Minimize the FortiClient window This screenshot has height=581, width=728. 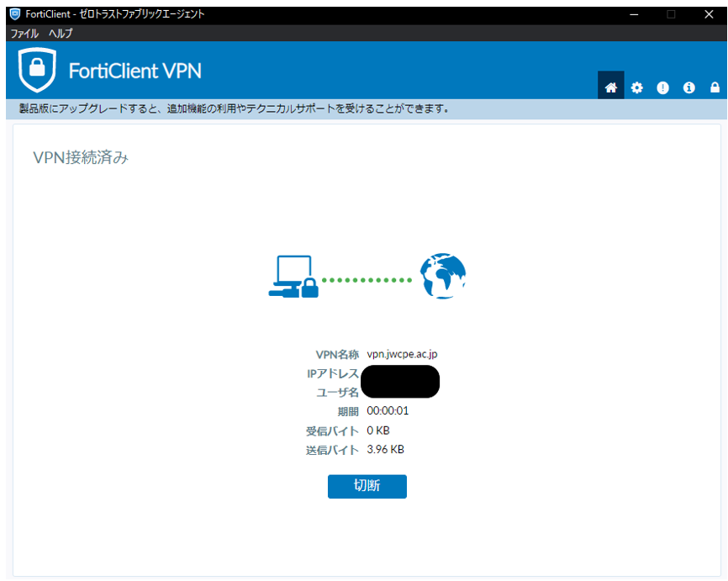coord(634,14)
